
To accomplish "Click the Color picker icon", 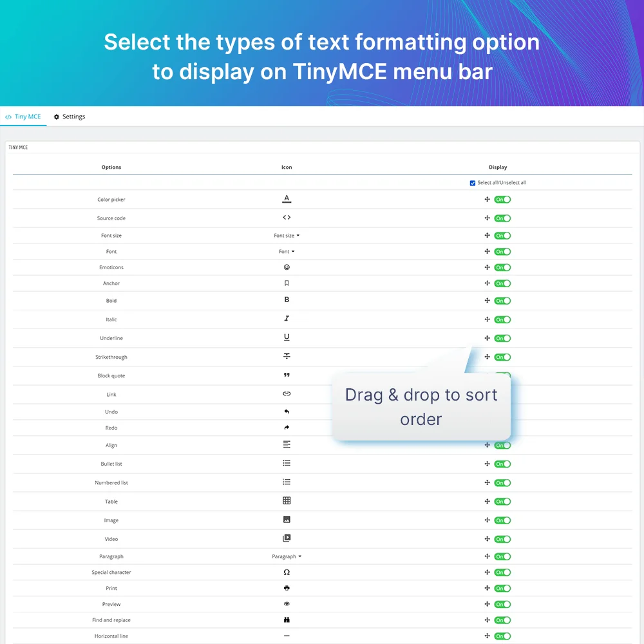I will [287, 198].
